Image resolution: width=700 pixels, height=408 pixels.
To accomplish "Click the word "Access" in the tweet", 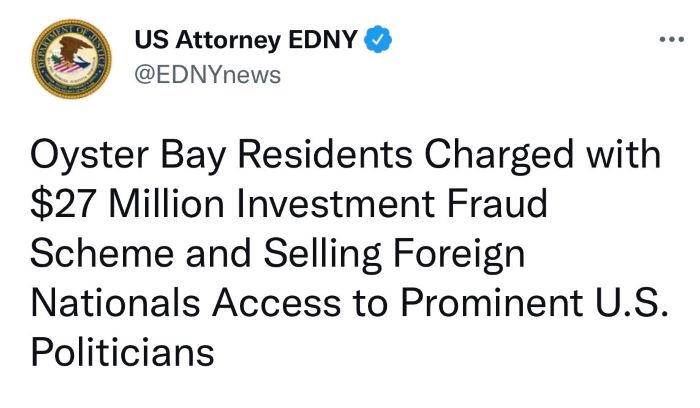I will tap(276, 302).
